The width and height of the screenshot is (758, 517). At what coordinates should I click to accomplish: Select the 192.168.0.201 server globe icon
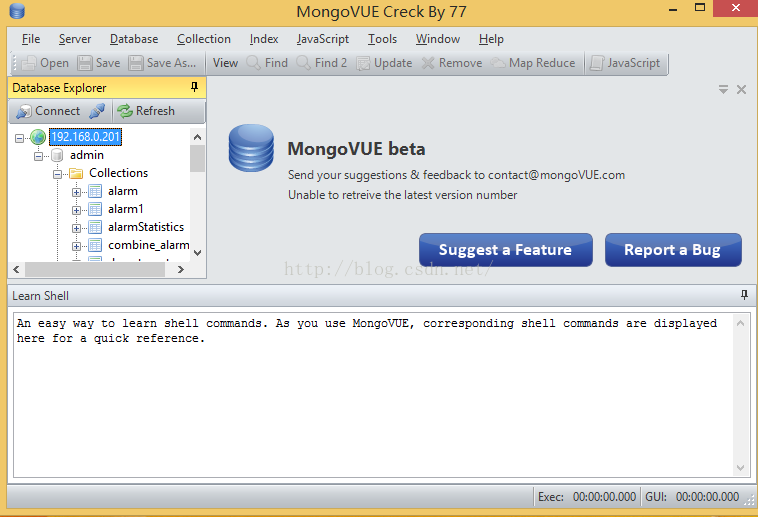[x=38, y=137]
